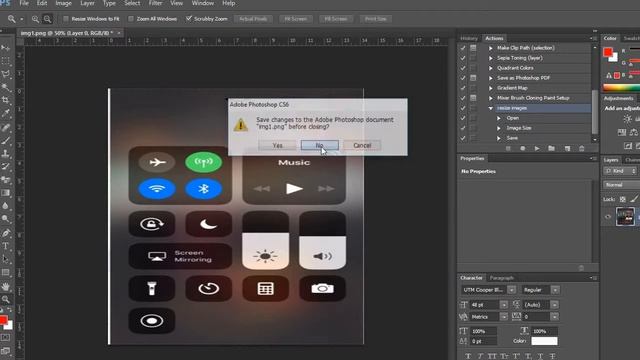Image resolution: width=640 pixels, height=360 pixels.
Task: Select the Clone Stamp tool
Action: point(5,154)
